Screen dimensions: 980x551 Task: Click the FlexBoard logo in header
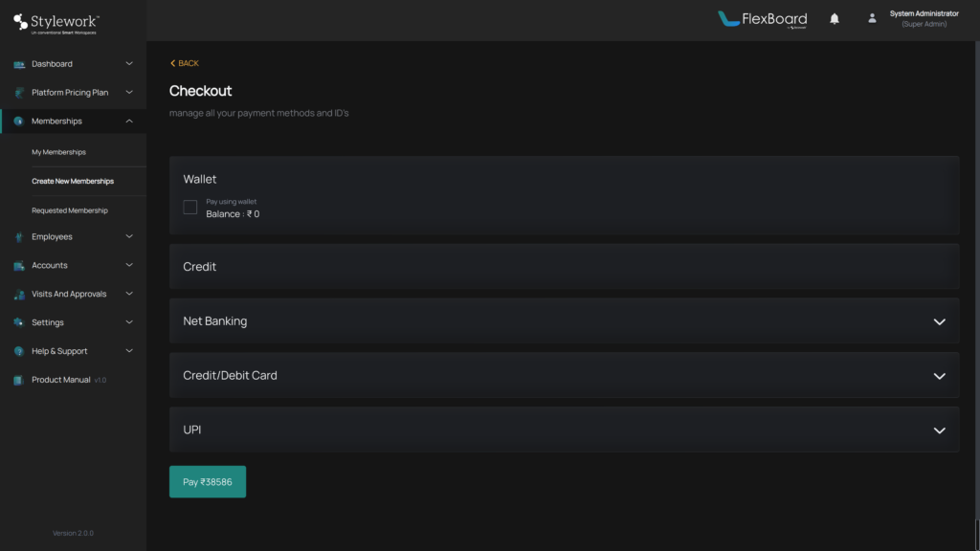click(762, 19)
